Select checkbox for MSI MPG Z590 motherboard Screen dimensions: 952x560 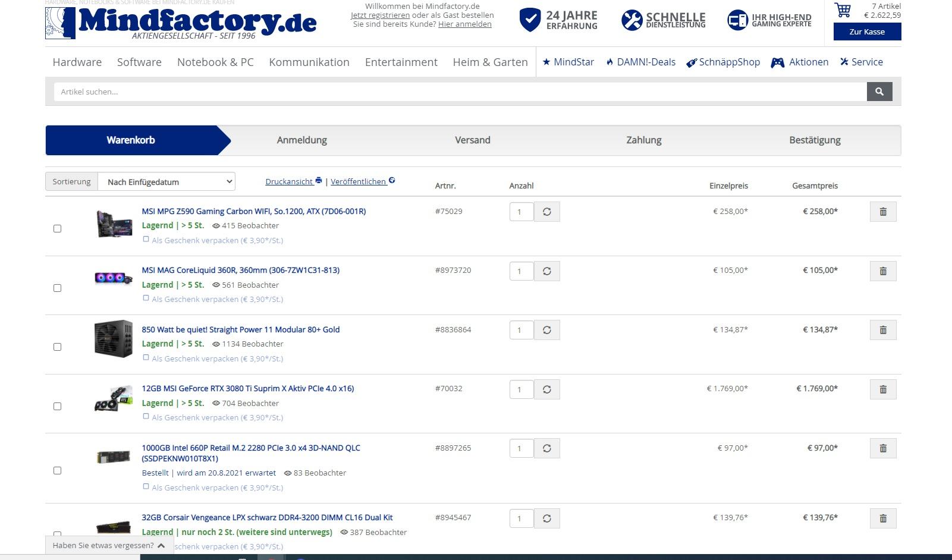pos(57,228)
